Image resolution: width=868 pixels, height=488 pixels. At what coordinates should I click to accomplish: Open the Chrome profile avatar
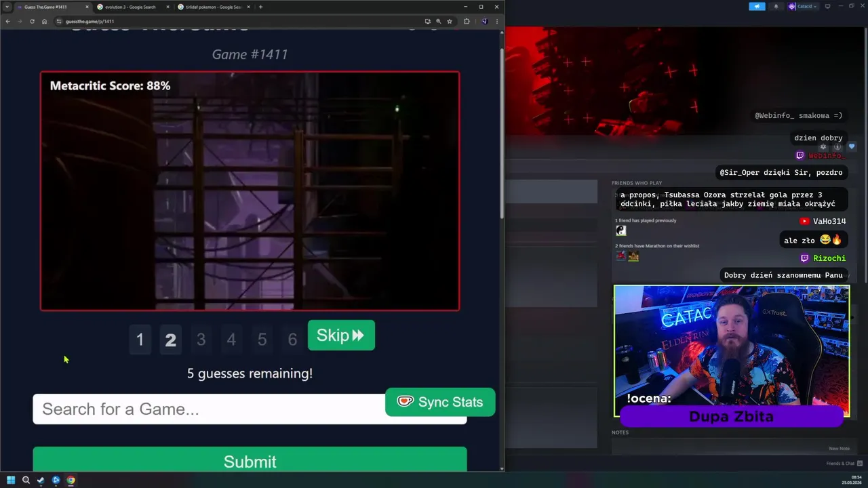(484, 21)
